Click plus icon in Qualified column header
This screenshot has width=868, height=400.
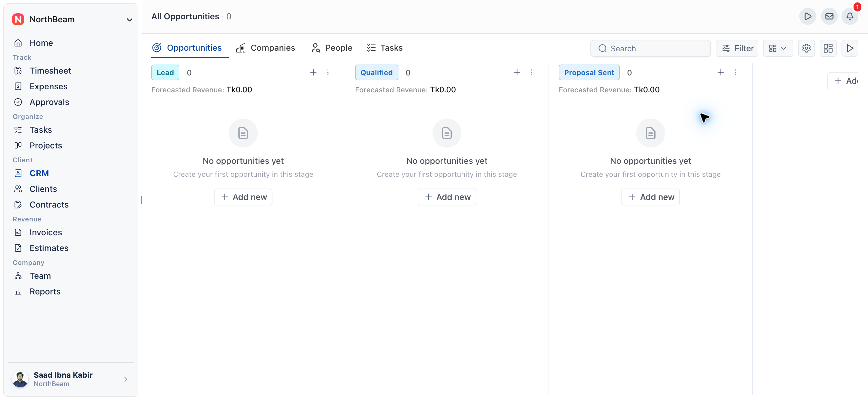pyautogui.click(x=517, y=72)
